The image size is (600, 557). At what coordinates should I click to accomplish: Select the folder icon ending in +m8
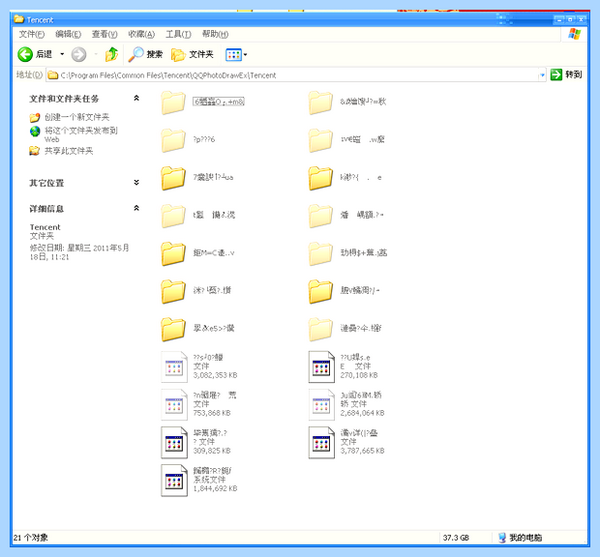(173, 102)
